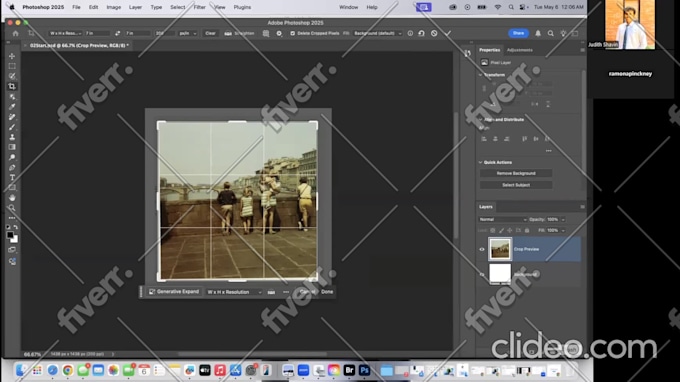Click the background color swatch

click(x=15, y=240)
